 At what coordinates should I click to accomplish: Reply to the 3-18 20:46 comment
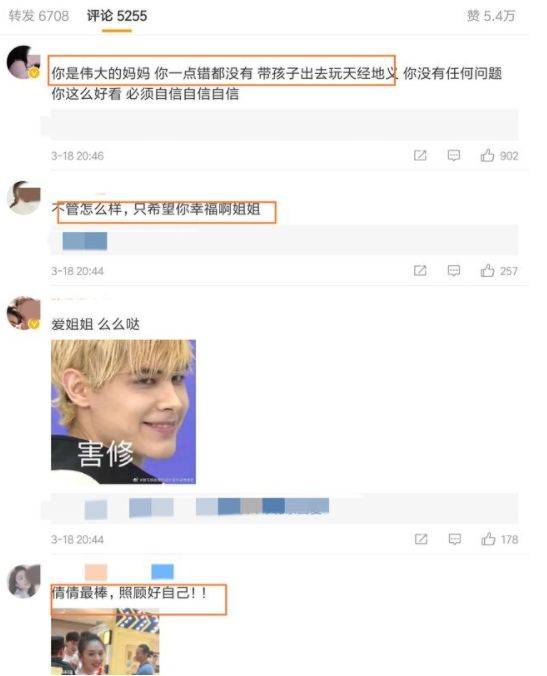tap(453, 155)
